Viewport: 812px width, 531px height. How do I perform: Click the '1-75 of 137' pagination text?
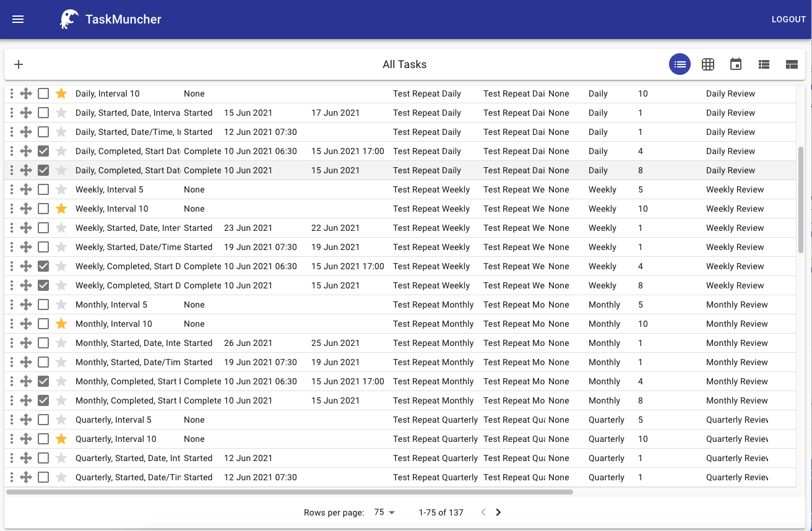441,512
